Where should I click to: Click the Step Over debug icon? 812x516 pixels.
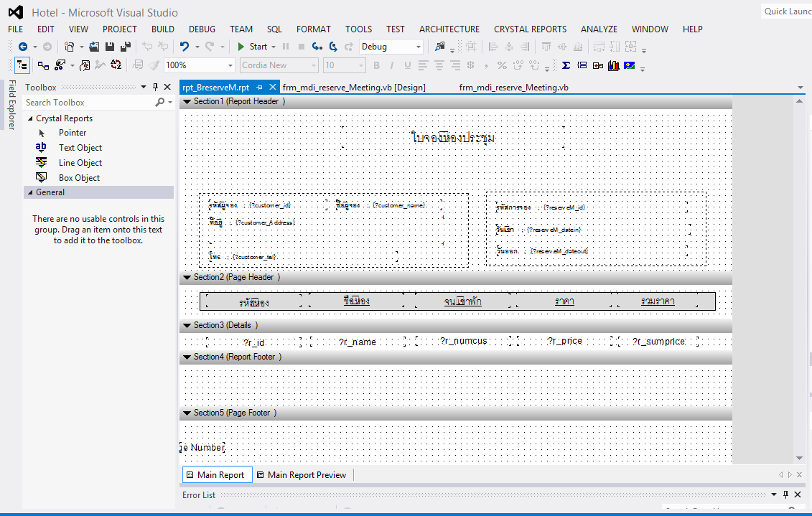click(x=333, y=47)
